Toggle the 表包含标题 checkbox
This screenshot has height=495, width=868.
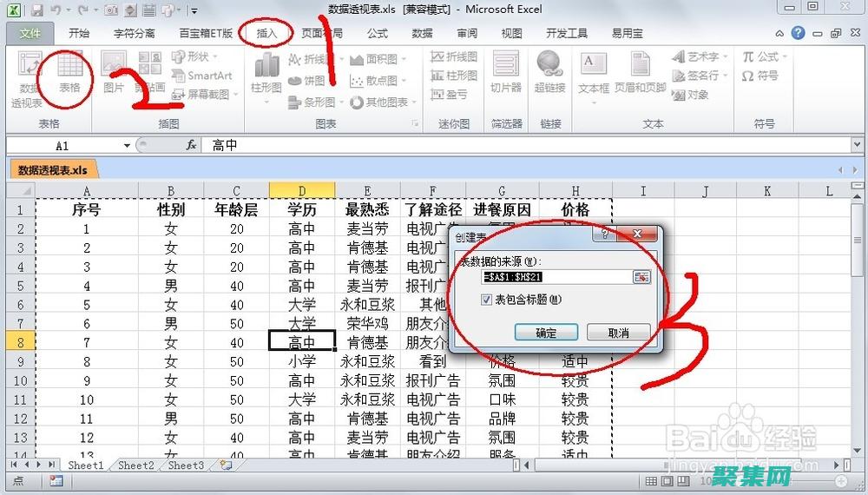486,300
